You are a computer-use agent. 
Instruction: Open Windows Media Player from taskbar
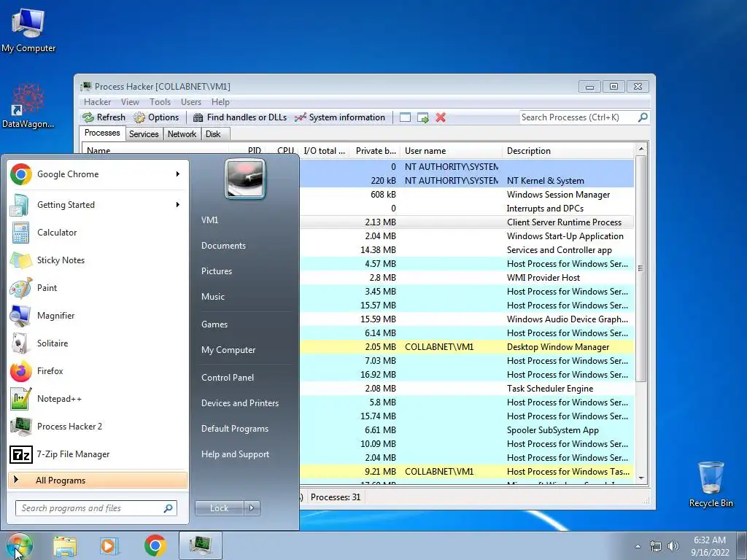109,545
